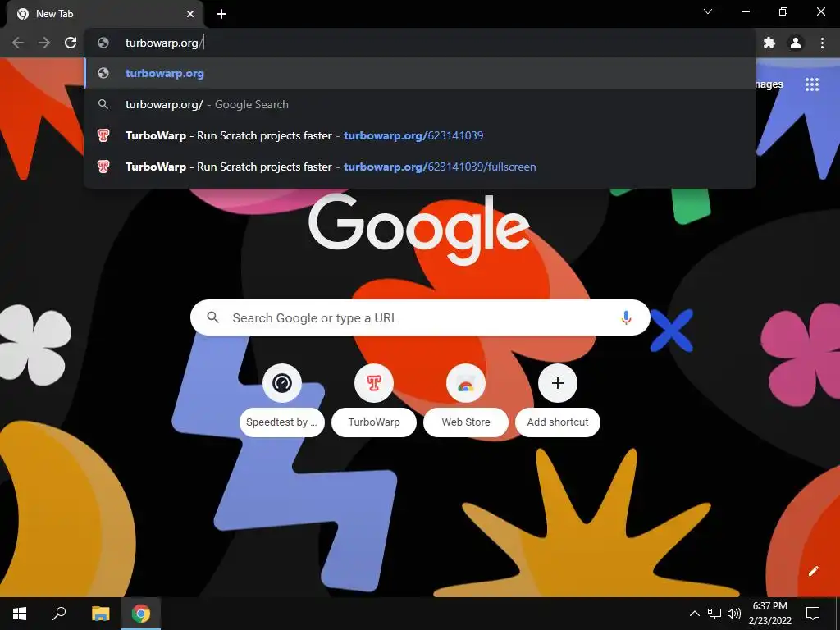Open Windows taskbar search
The width and height of the screenshot is (840, 630).
click(x=59, y=614)
